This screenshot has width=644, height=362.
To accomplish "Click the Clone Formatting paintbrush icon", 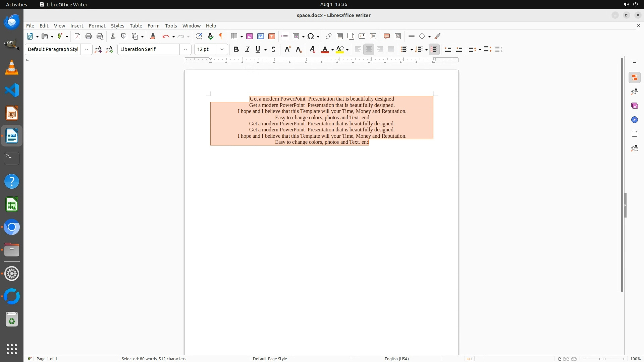I will [x=153, y=36].
